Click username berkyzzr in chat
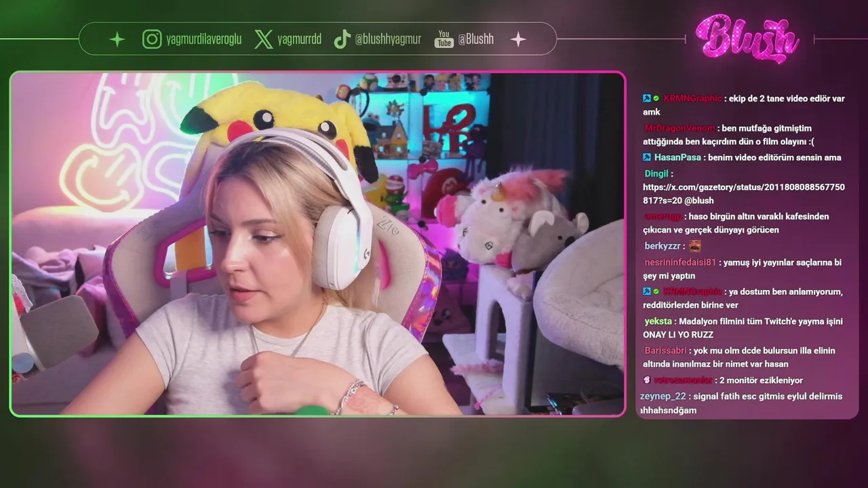 click(663, 246)
